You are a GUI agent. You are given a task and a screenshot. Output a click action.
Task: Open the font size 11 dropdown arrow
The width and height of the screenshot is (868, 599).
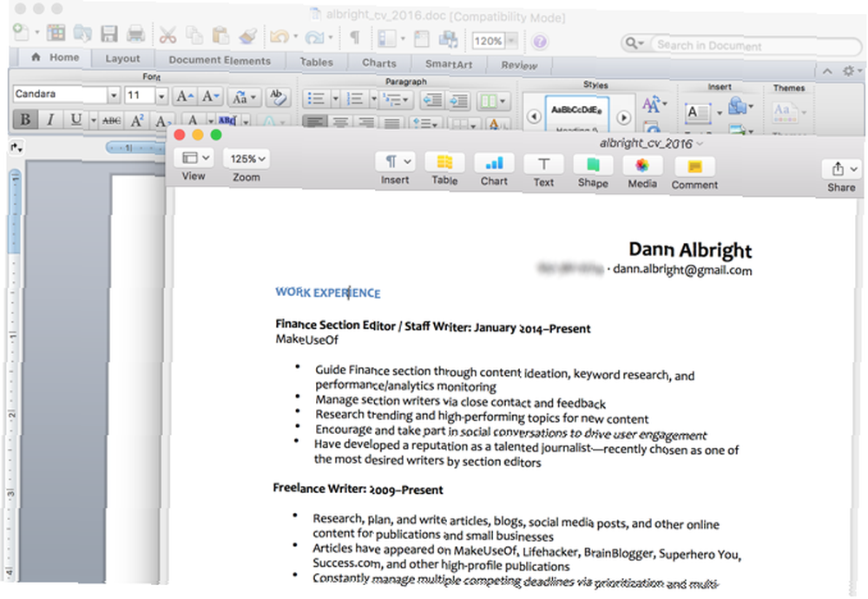[161, 96]
